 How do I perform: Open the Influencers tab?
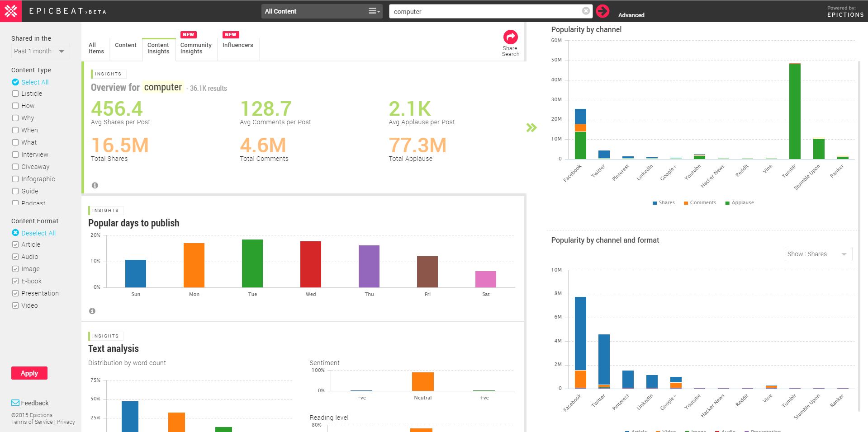[x=237, y=45]
